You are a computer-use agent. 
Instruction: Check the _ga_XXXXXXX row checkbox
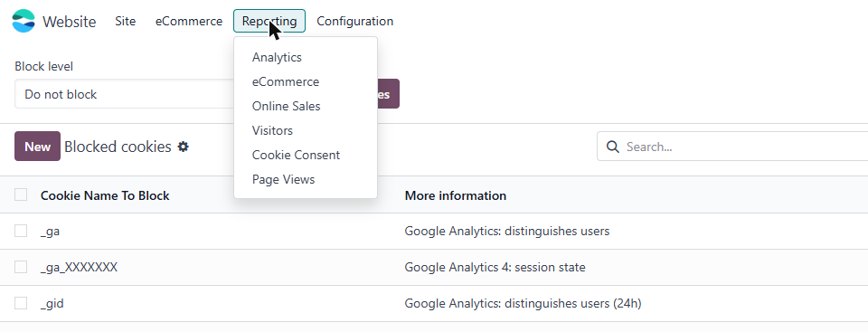21,267
